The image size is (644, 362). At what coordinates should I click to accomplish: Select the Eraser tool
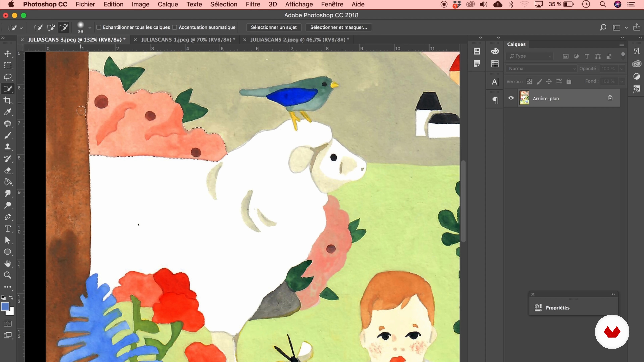tap(8, 170)
